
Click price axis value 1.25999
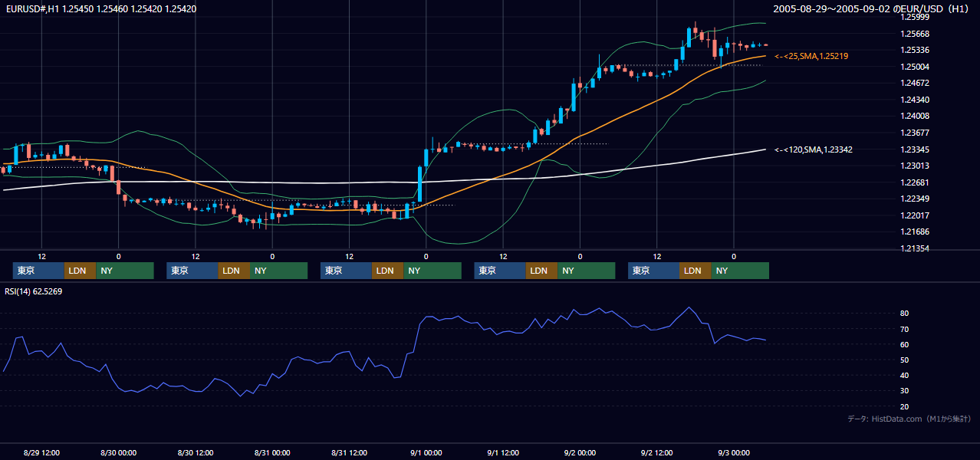coord(915,17)
